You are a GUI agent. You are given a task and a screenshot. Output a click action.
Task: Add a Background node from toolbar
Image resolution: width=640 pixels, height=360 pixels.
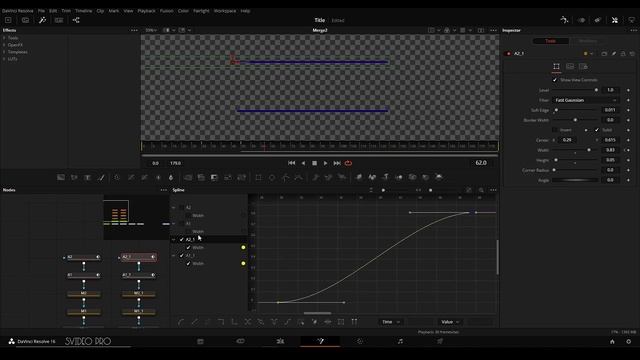pyautogui.click(x=61, y=177)
